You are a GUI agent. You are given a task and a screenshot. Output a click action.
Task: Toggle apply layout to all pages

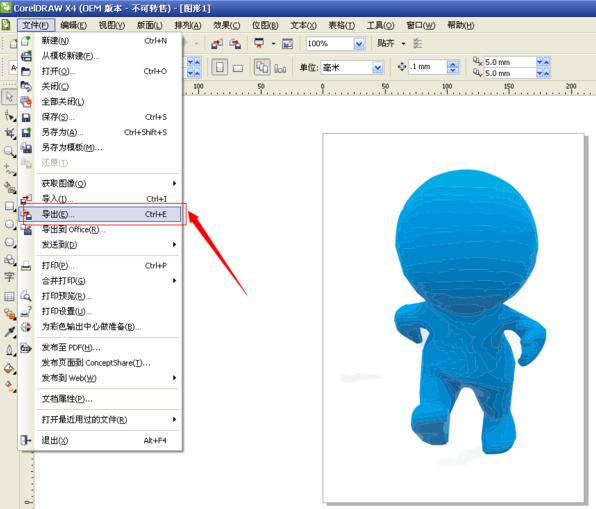click(262, 67)
